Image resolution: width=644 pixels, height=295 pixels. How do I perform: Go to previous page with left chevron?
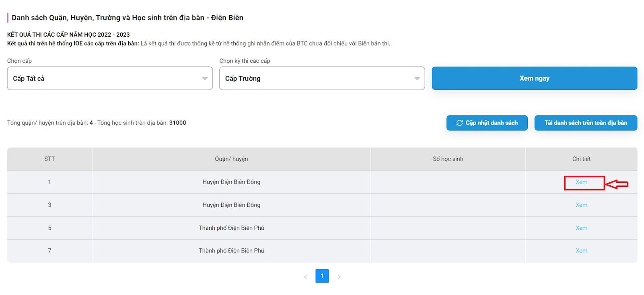(x=305, y=277)
